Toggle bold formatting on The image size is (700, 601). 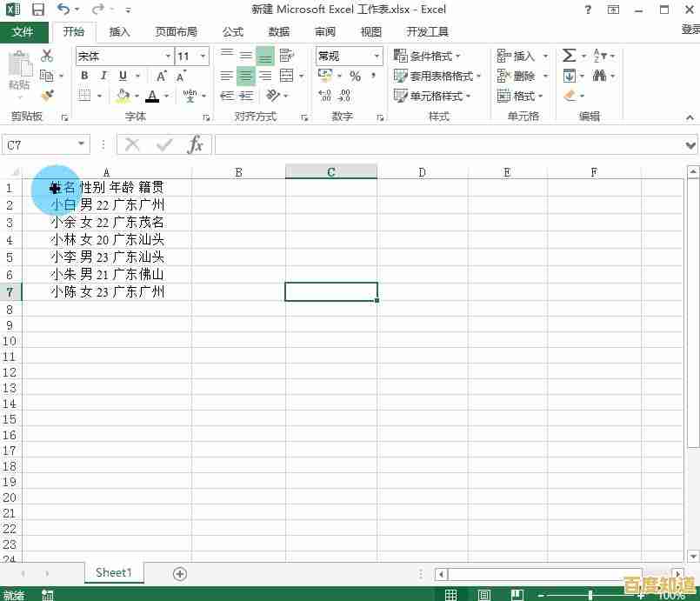tap(84, 74)
